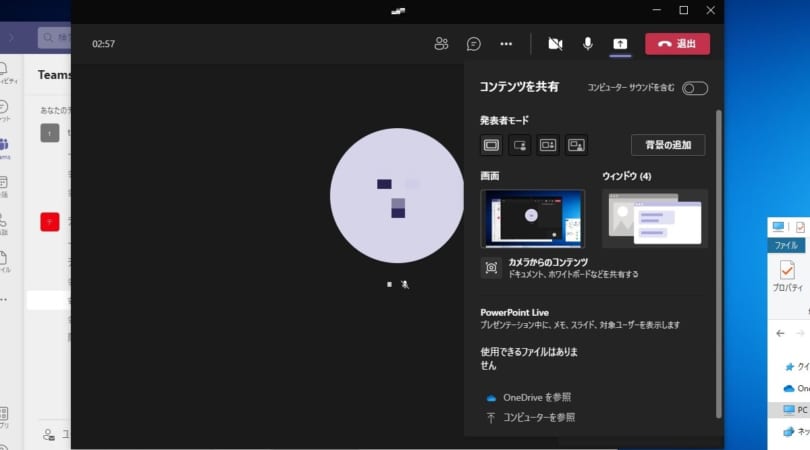810x450 pixels.
Task: Turn on the camera
Action: 555,44
